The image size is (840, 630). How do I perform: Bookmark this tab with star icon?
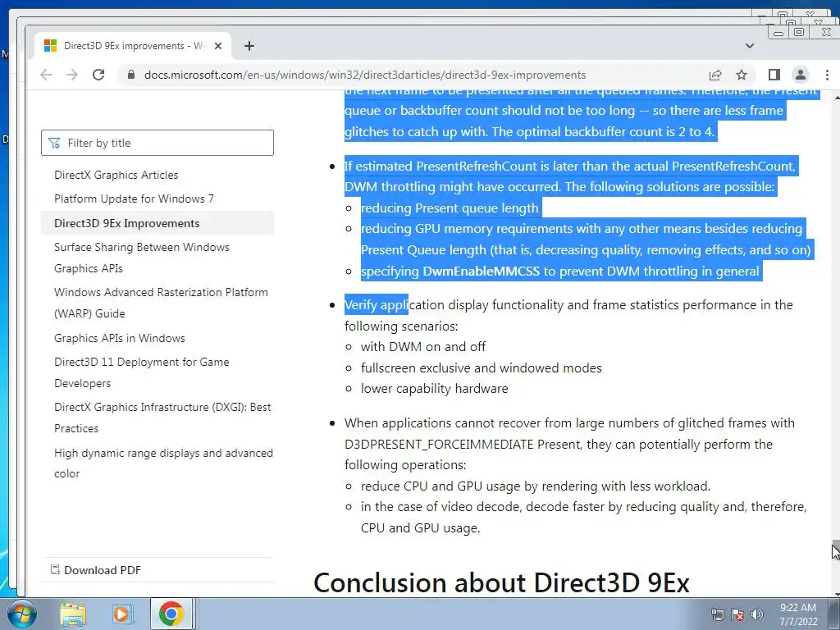click(x=742, y=75)
